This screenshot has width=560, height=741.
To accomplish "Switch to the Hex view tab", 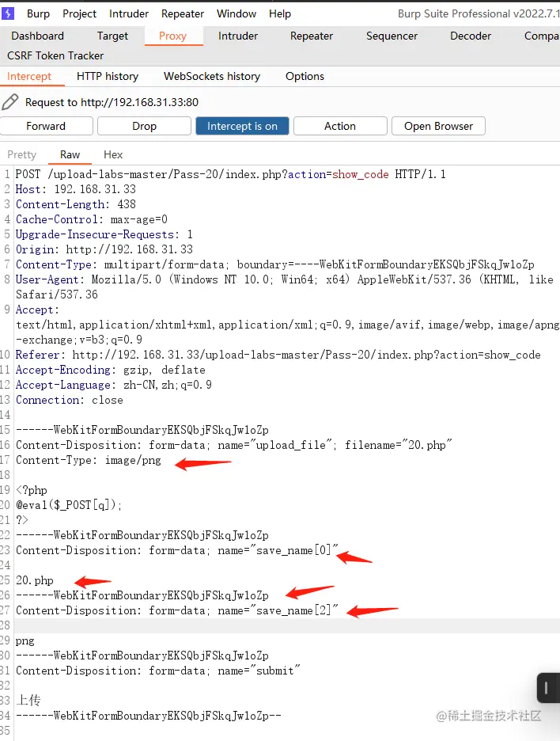I will pos(113,154).
